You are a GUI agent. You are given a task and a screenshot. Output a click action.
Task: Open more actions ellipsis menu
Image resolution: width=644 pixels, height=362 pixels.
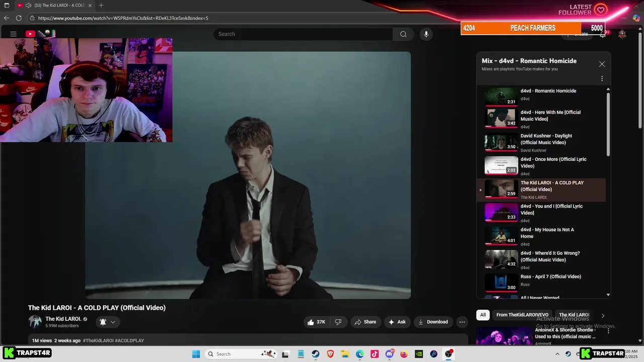pos(462,322)
